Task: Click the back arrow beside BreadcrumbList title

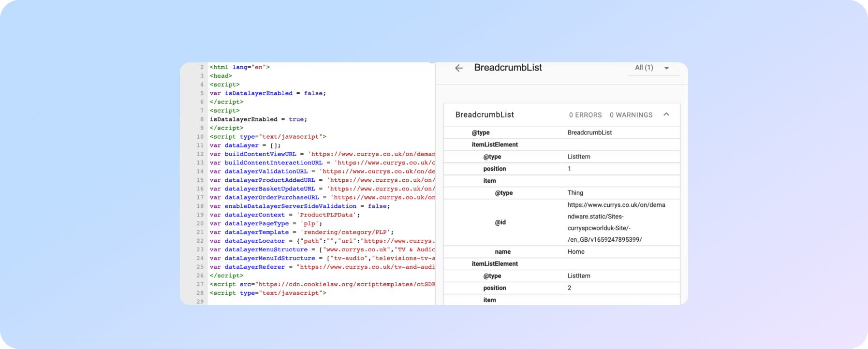Action: click(x=459, y=68)
